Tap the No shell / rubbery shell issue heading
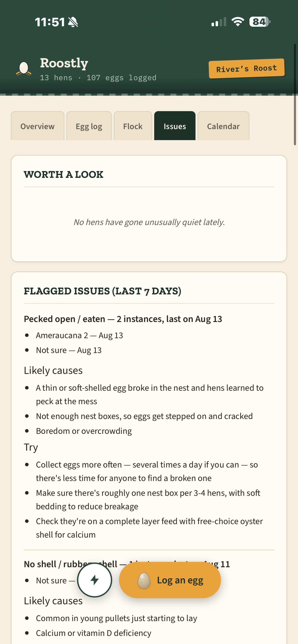 pyautogui.click(x=127, y=564)
